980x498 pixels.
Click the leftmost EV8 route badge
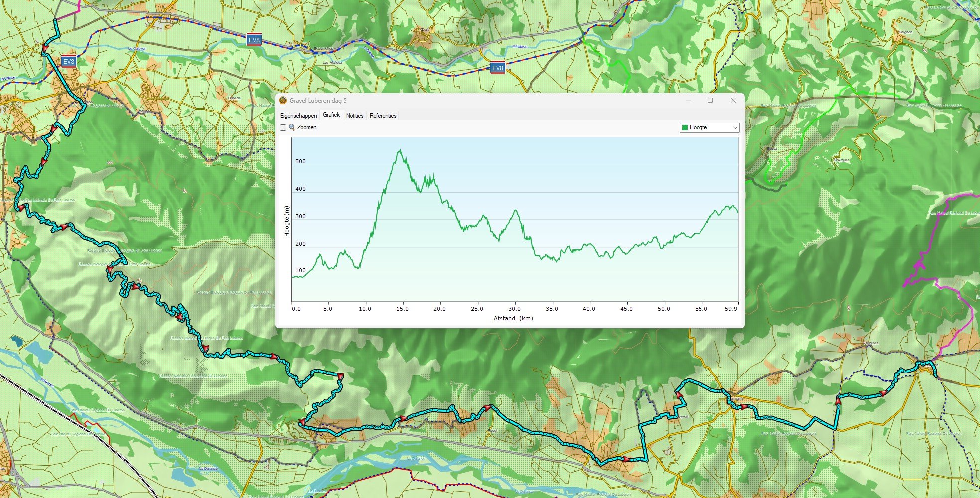[69, 62]
